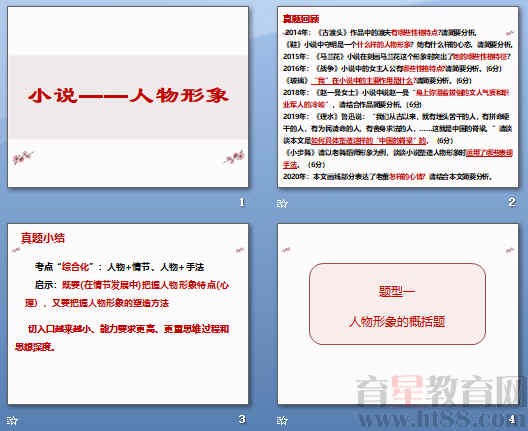Select slide 4 thumbnail 题型一

pos(398,313)
